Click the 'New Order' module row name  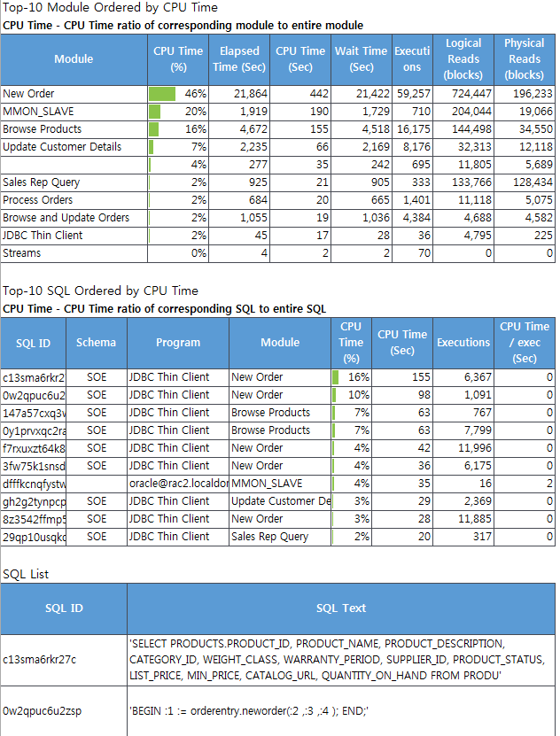tap(28, 93)
